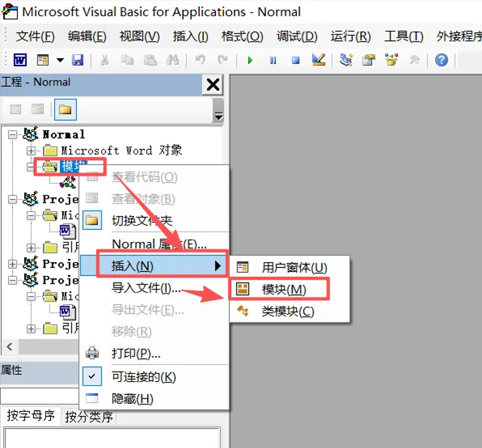Expand the Microsoft Word 对象 folder
This screenshot has width=482, height=448.
[x=31, y=151]
